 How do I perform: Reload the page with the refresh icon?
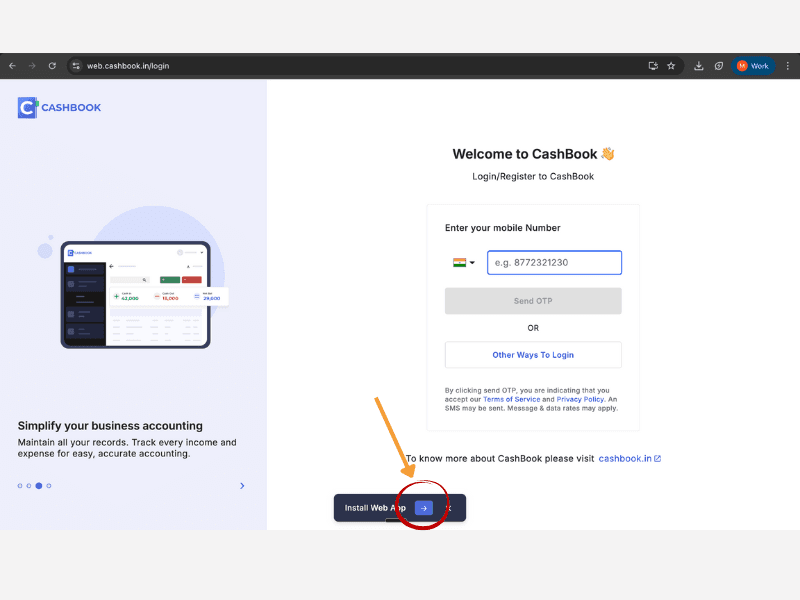coord(52,66)
